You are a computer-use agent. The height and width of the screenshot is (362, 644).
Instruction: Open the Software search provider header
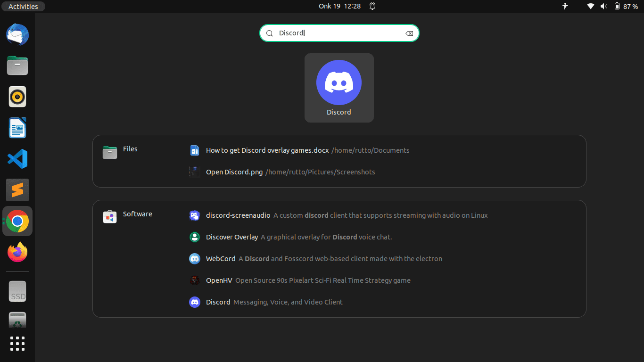(128, 217)
